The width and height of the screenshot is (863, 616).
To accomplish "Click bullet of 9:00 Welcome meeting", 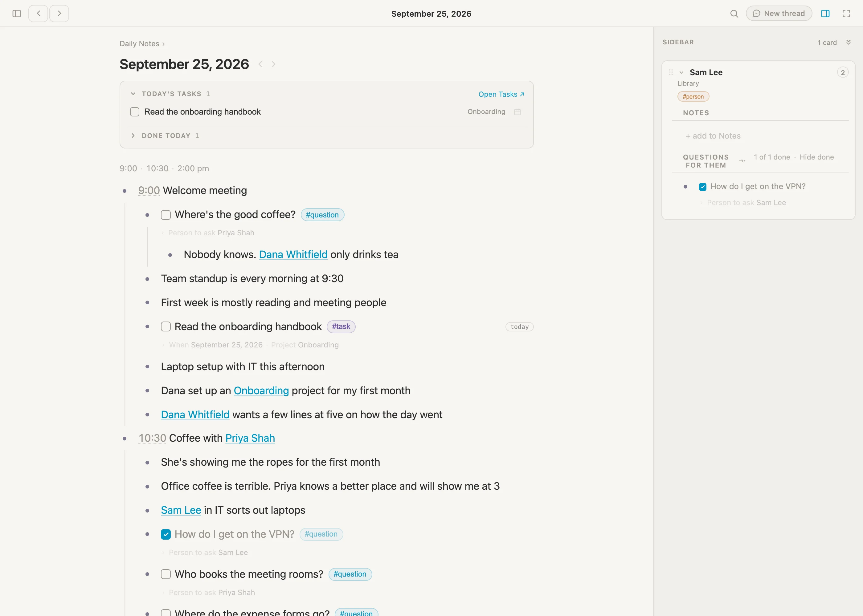I will (x=125, y=191).
